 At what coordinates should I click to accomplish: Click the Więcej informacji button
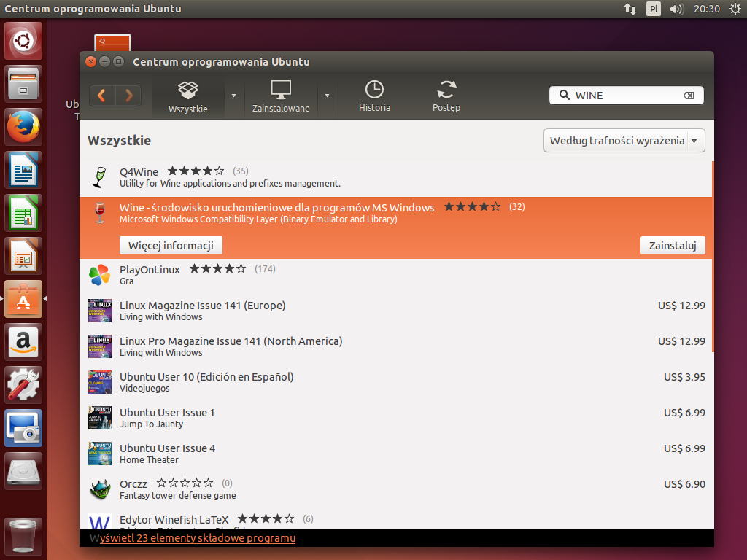(x=171, y=246)
